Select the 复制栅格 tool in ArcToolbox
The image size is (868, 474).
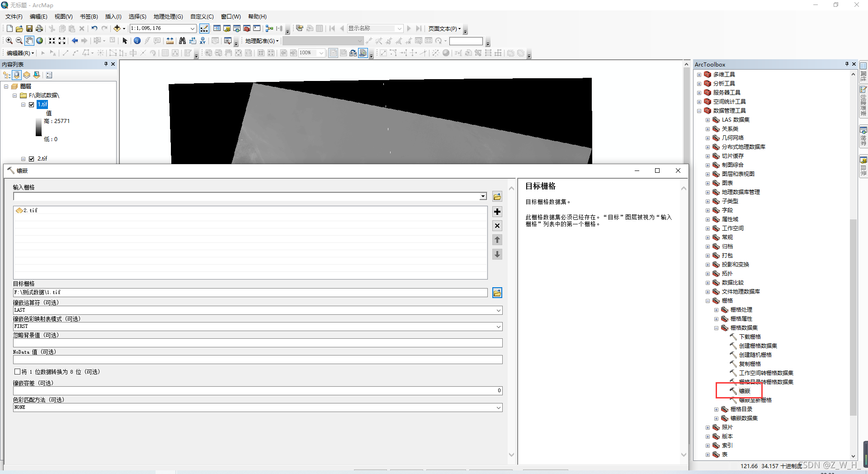(750, 364)
